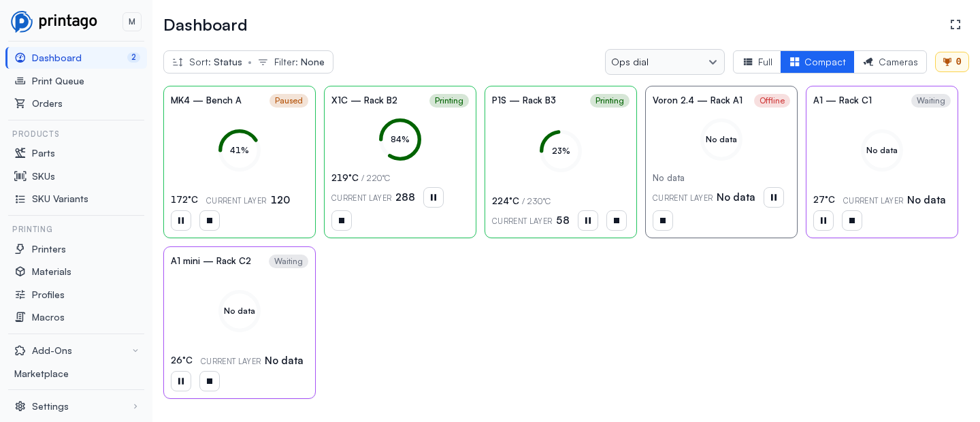Screen dimensions: 980x422
Task: Stop the MK4 — Bench A print
Action: (x=210, y=221)
